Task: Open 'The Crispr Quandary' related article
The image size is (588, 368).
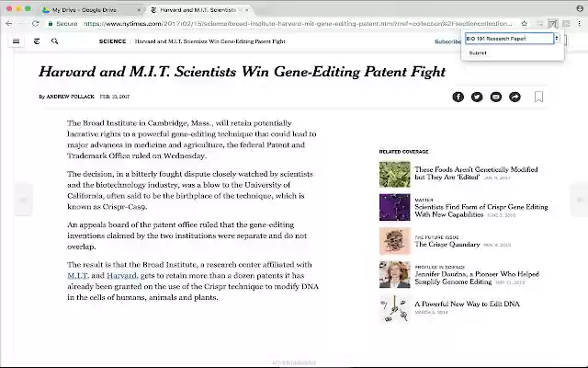Action: (447, 245)
